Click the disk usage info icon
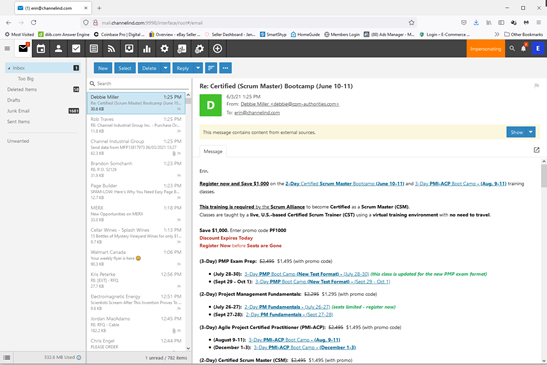 point(79,357)
